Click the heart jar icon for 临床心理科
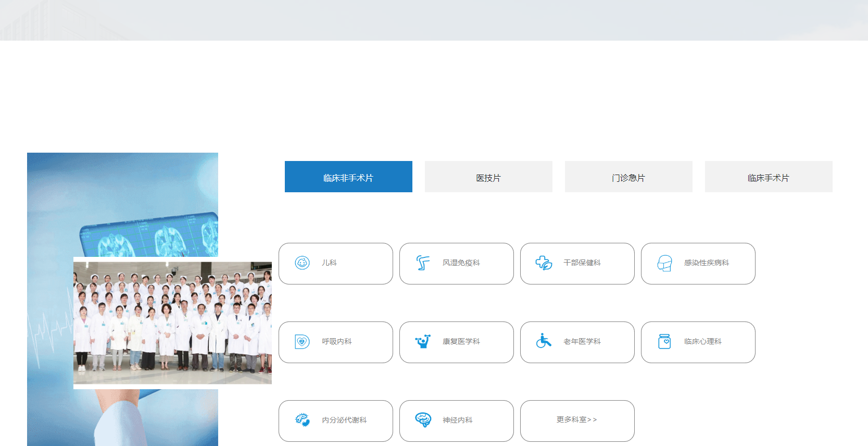This screenshot has height=446, width=868. [x=664, y=341]
